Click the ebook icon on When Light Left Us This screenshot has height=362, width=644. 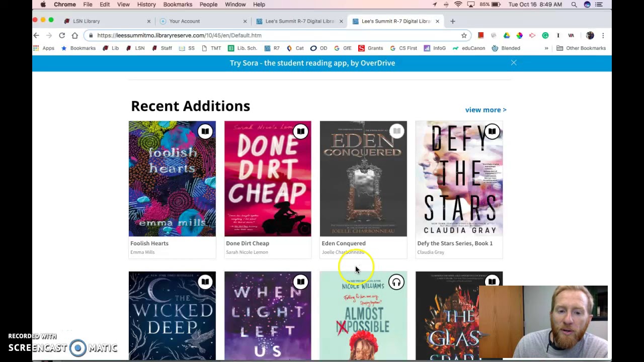click(300, 282)
